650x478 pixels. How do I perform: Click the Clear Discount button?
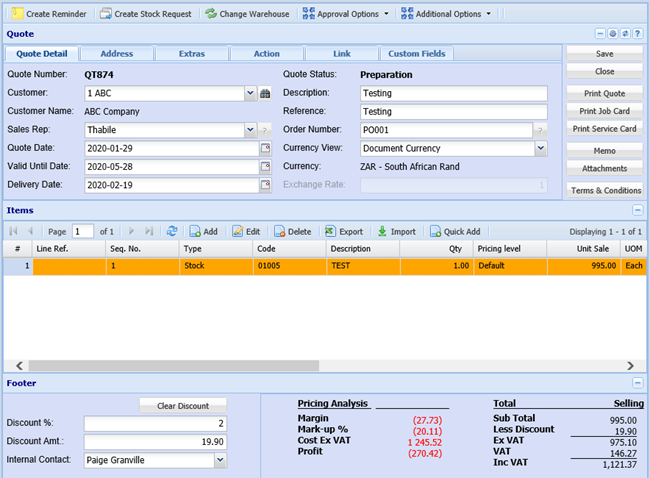click(x=183, y=405)
